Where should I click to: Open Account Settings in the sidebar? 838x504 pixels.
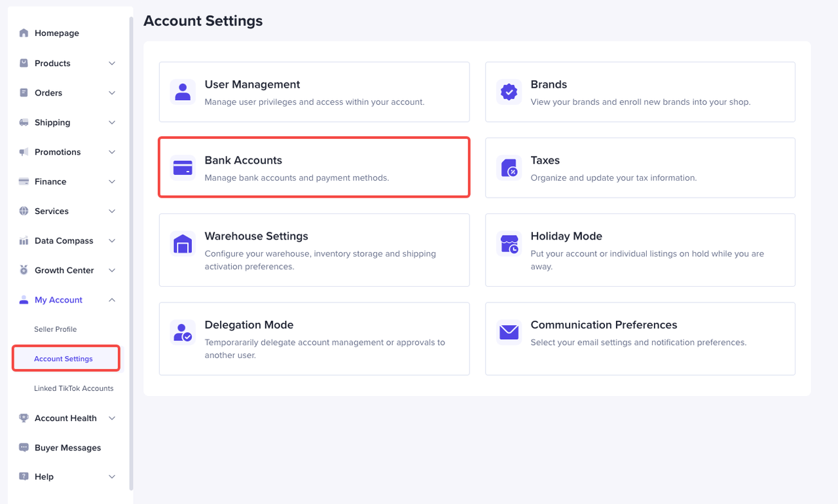64,359
